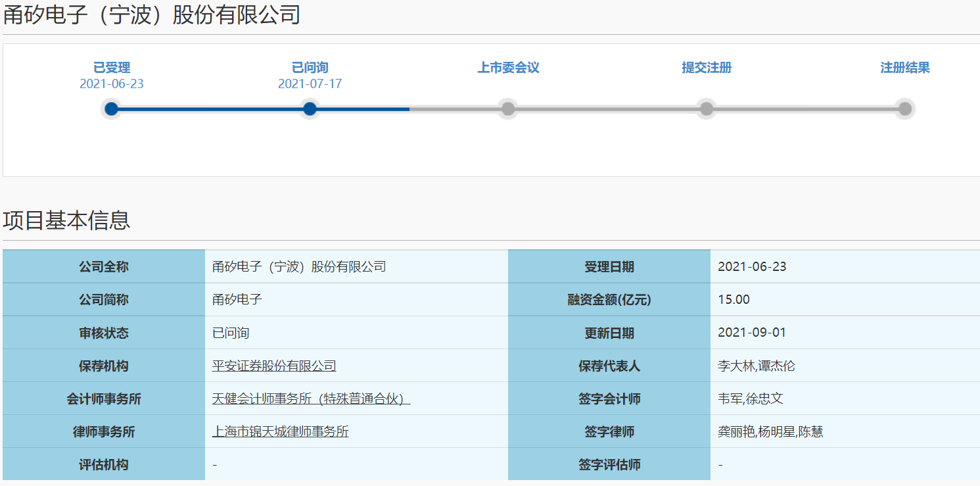Click the 已问询 stage marker dot

pyautogui.click(x=310, y=109)
